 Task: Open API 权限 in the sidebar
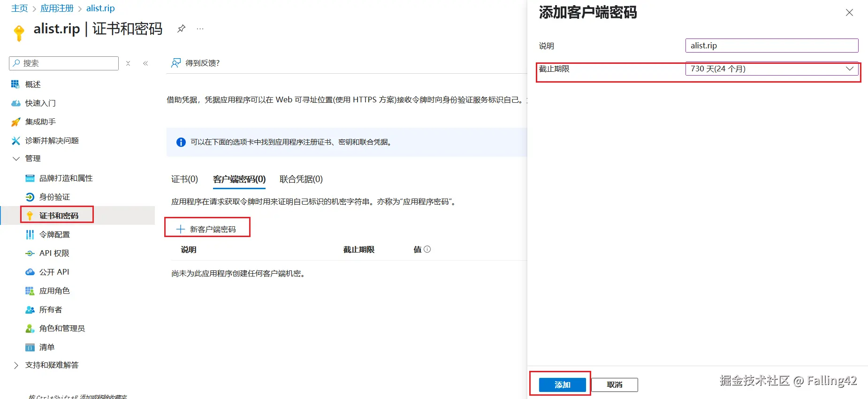click(x=54, y=253)
